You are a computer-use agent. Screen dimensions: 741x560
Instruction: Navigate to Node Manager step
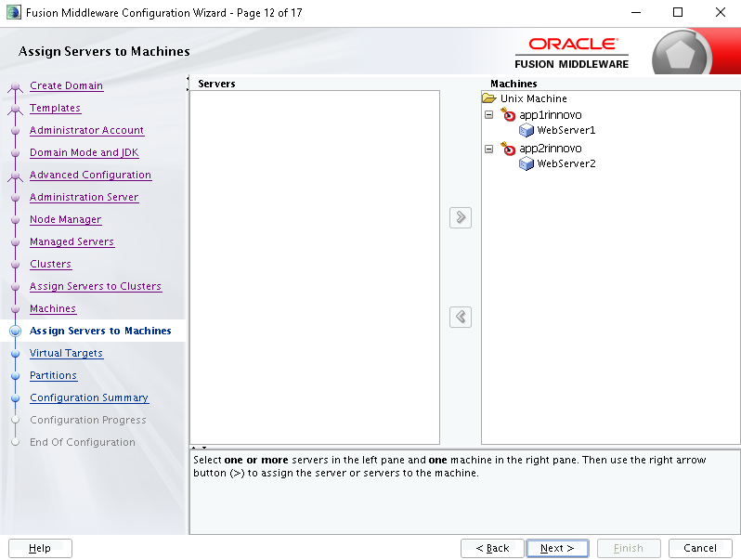(65, 219)
